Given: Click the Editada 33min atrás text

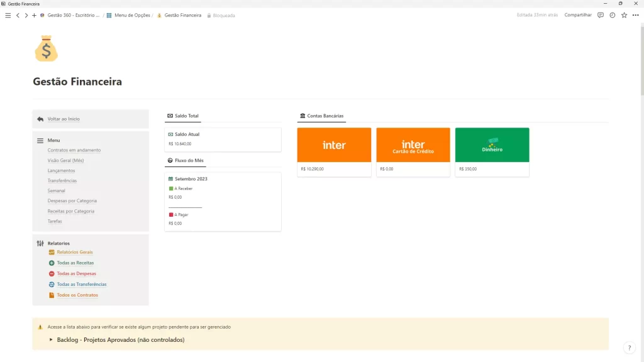Looking at the screenshot, I should click(x=537, y=15).
